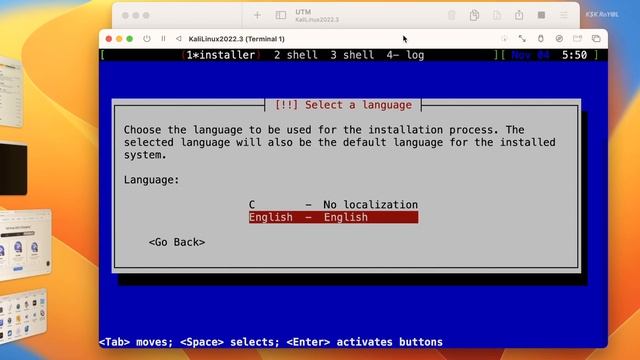Select 'C - No localization' language option
The height and width of the screenshot is (360, 640).
tap(333, 204)
